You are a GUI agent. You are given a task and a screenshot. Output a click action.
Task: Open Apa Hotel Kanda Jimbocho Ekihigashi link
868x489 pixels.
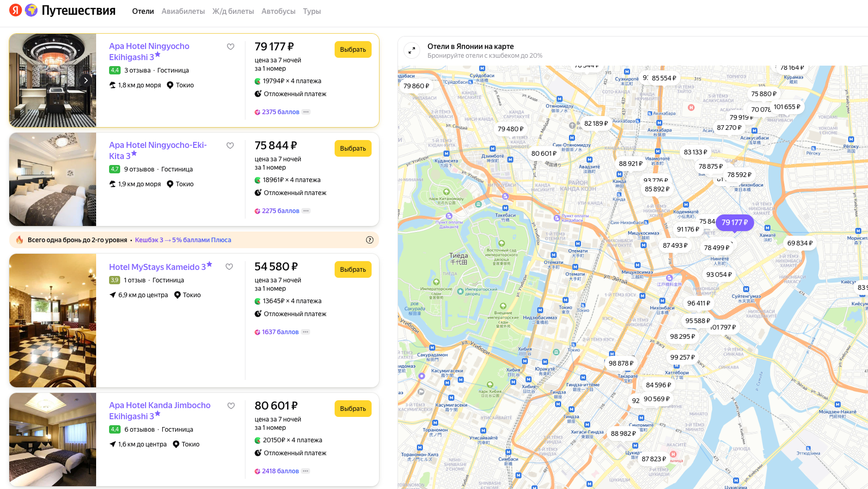tap(159, 410)
